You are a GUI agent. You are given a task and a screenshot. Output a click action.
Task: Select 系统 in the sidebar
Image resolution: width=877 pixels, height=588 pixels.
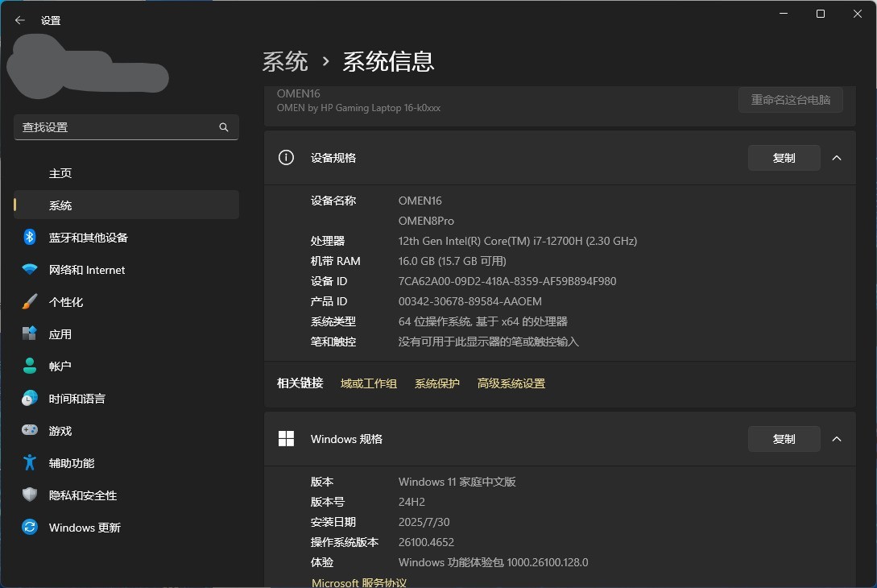pos(60,205)
